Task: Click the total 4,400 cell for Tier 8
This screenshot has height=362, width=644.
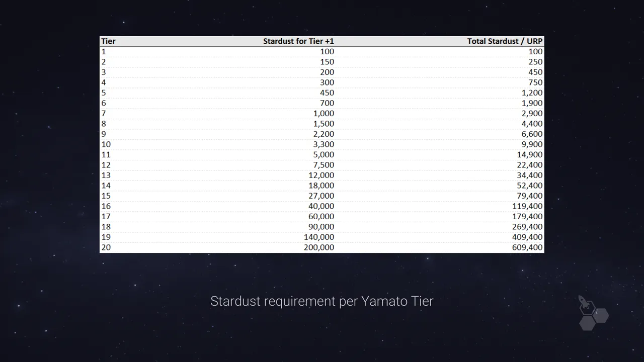Action: pyautogui.click(x=532, y=124)
